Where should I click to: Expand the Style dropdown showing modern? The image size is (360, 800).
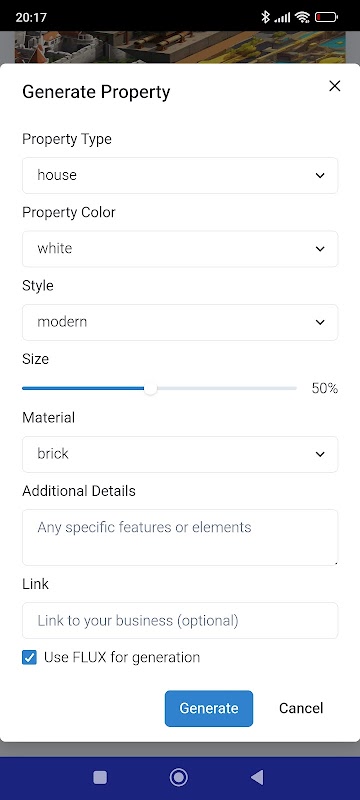pyautogui.click(x=180, y=322)
